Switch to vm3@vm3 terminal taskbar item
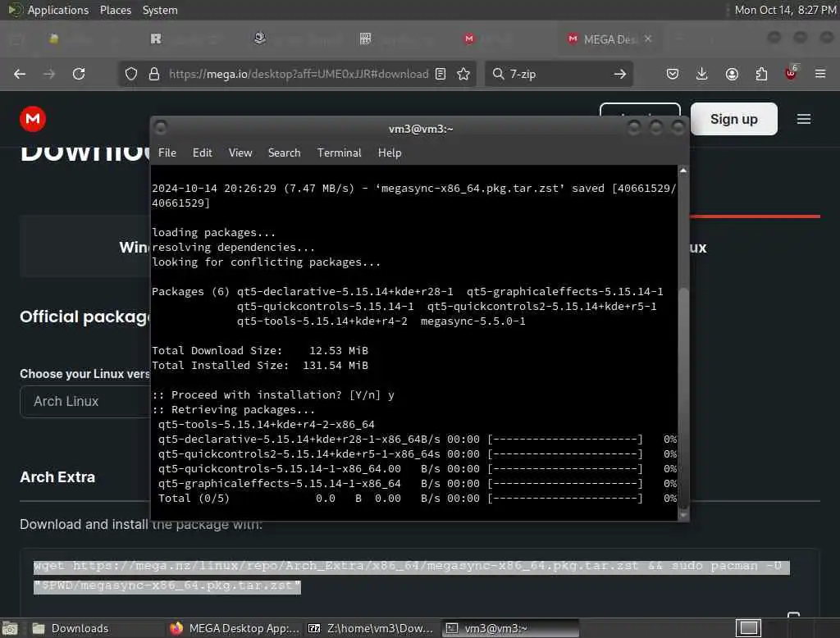The width and height of the screenshot is (840, 638). (x=510, y=628)
